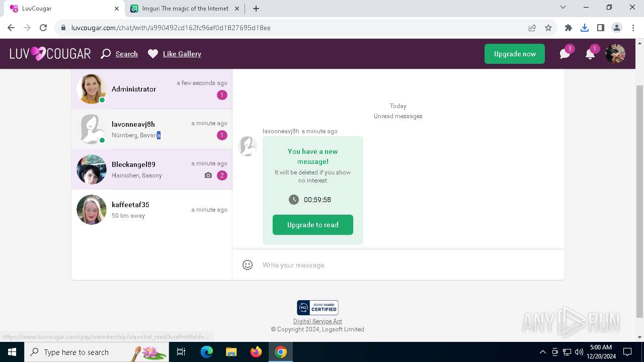This screenshot has width=644, height=362.
Task: Open the Digital Service Act link
Action: [x=317, y=321]
